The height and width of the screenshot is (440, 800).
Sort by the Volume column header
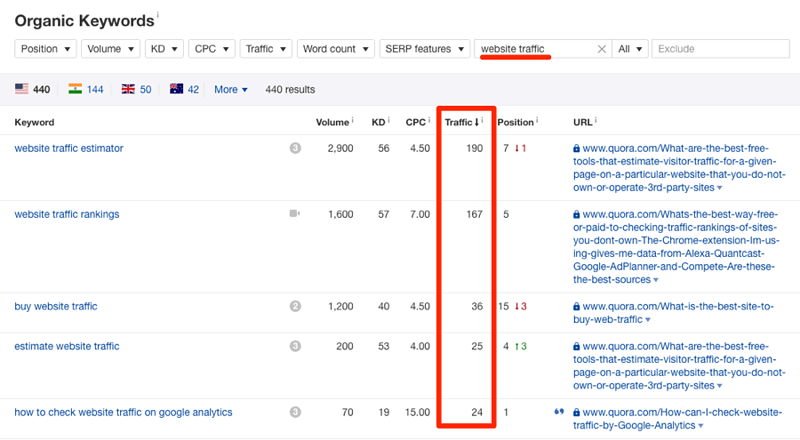332,122
